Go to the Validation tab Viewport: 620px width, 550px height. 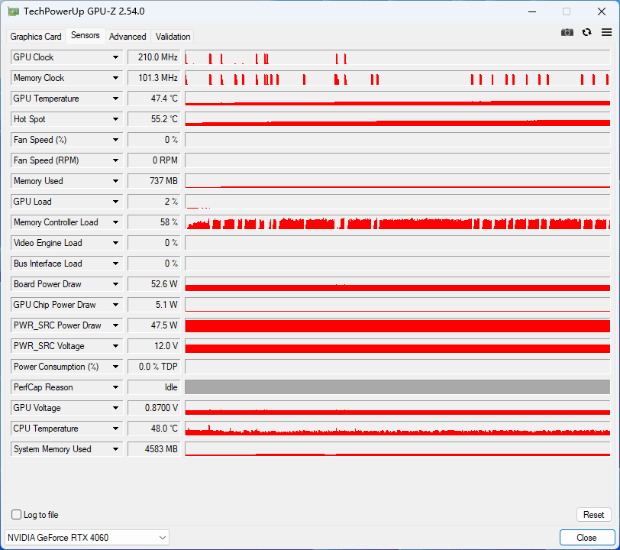click(173, 36)
